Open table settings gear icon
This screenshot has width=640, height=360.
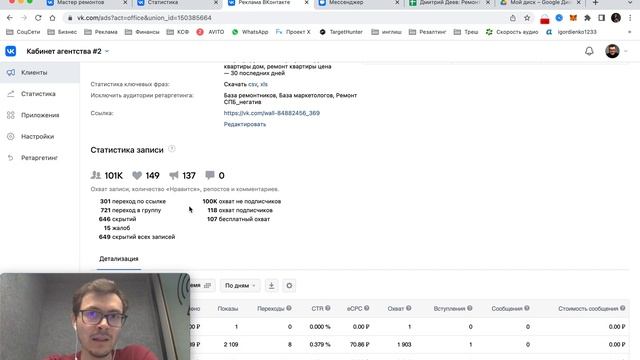[289, 286]
